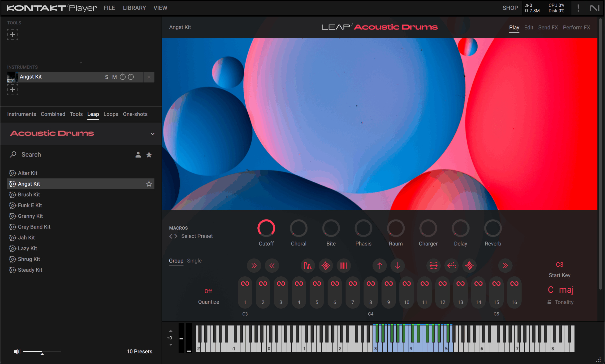Click the speaker preview volume icon
The width and height of the screenshot is (605, 364).
click(17, 352)
